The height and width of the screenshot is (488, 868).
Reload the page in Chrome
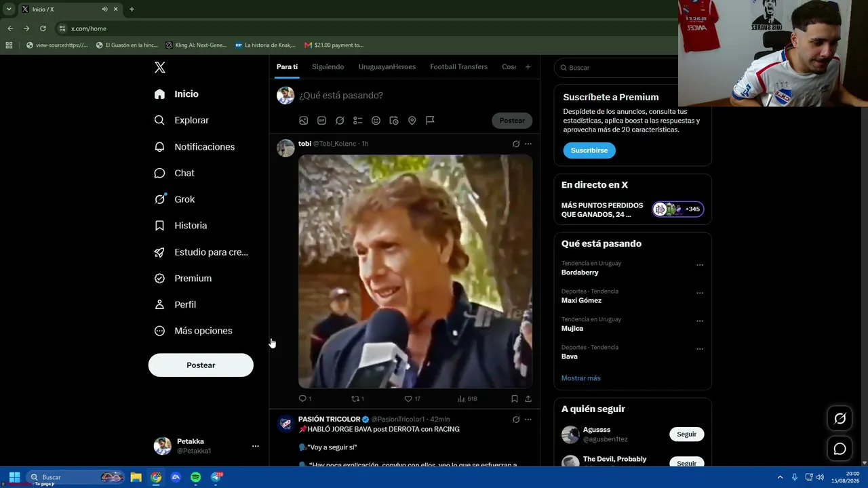[43, 28]
